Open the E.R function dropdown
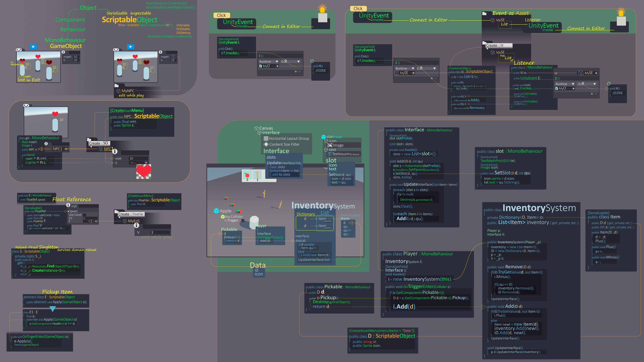The image size is (644, 362). pos(427,68)
